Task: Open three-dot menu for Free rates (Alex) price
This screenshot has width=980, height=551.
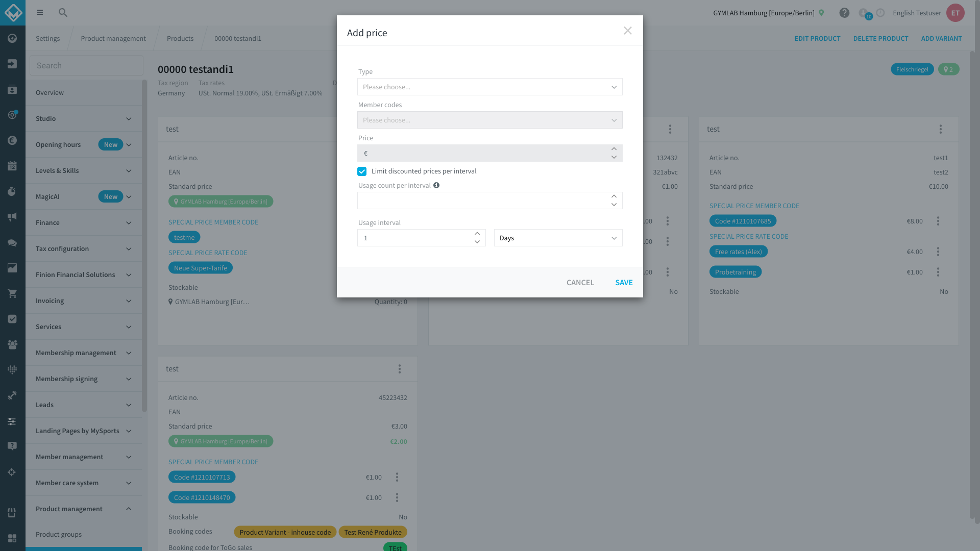Action: (x=938, y=252)
